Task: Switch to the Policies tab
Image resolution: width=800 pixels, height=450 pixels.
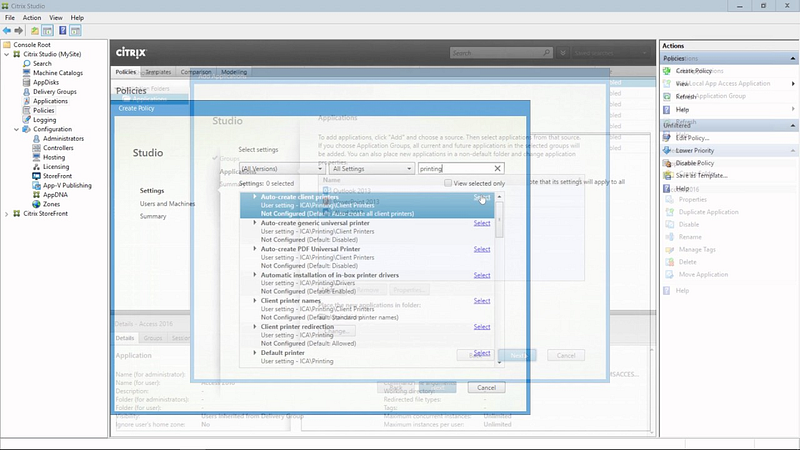Action: pos(126,72)
